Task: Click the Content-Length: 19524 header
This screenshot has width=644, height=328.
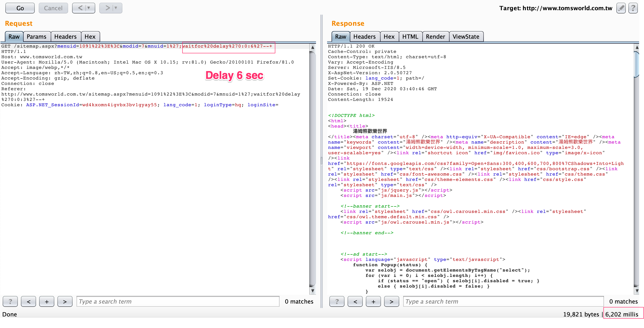Action: coord(360,100)
